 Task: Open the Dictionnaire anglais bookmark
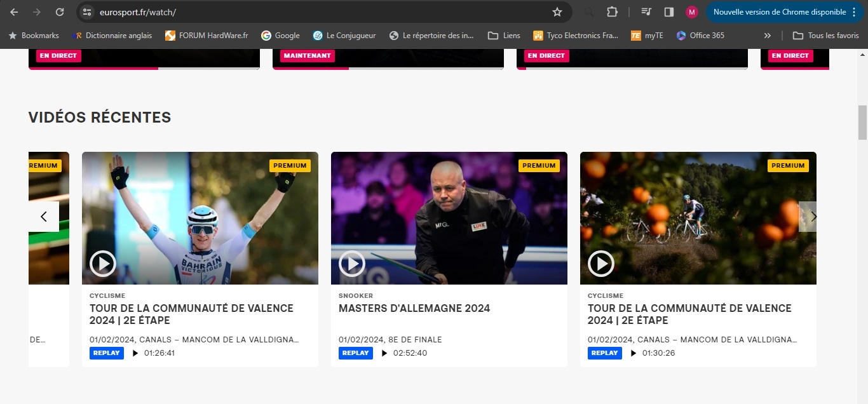point(112,36)
